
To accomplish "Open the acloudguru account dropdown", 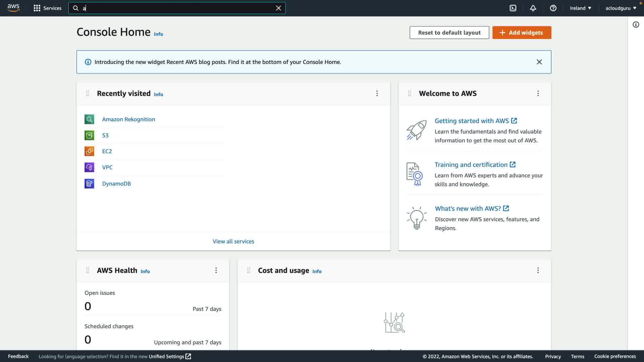I will point(621,8).
